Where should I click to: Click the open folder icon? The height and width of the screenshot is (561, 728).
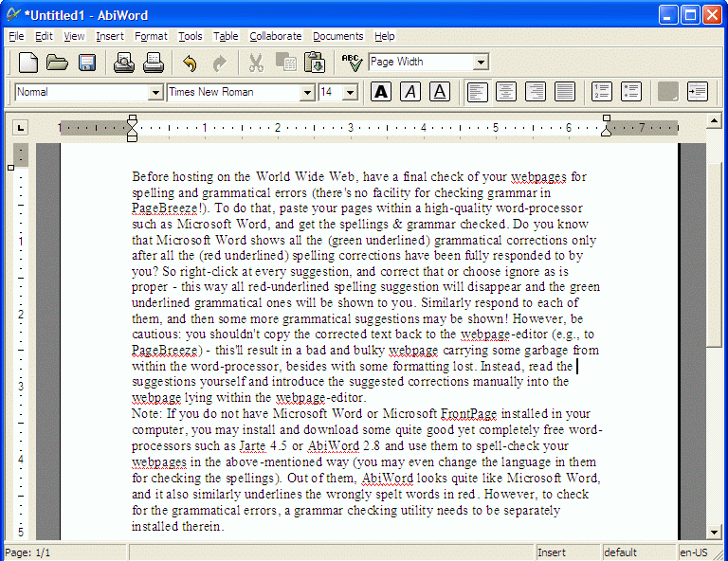pos(58,63)
